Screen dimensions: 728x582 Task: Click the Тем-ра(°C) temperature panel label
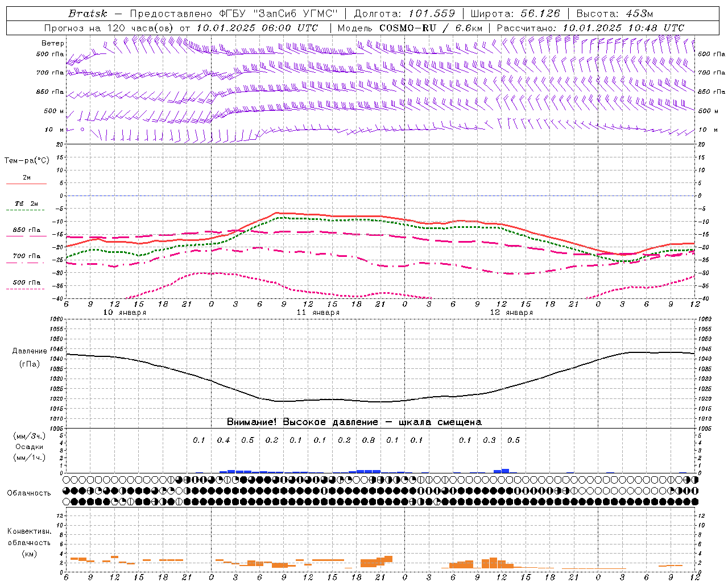pyautogui.click(x=27, y=161)
